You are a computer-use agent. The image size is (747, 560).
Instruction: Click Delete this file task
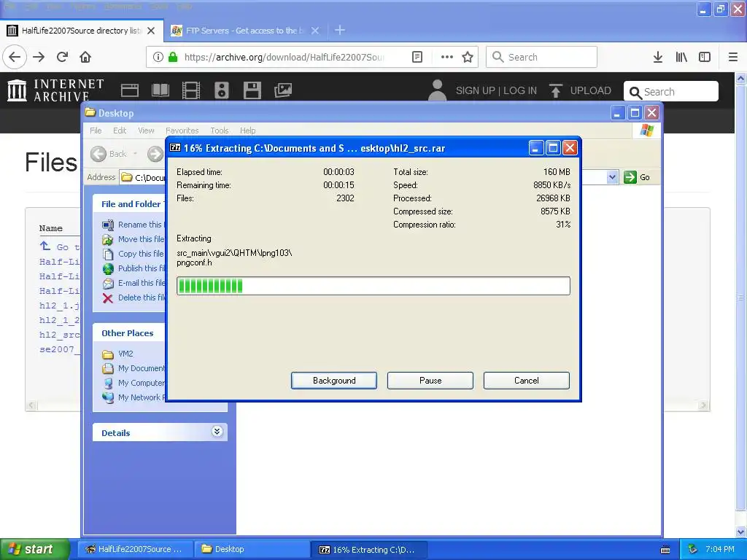point(133,297)
